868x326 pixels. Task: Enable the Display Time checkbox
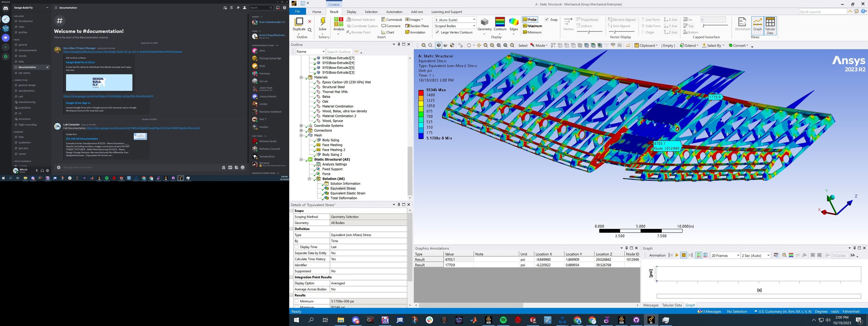(297, 247)
